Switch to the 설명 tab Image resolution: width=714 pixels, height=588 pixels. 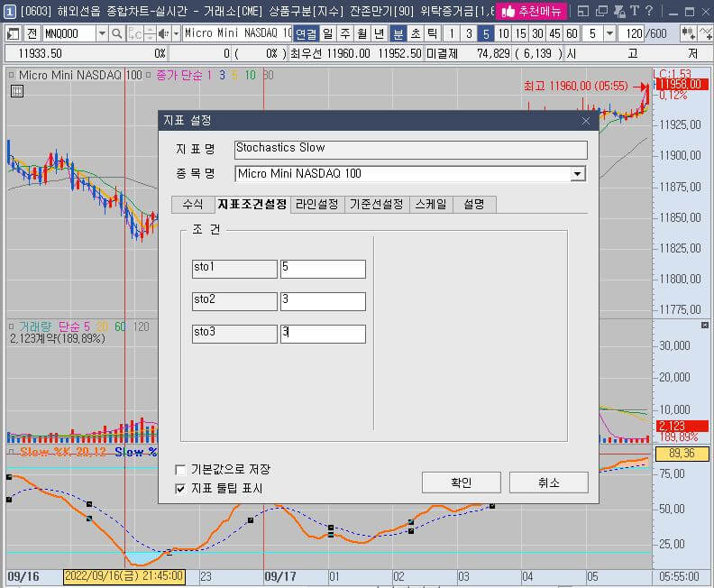[x=473, y=204]
